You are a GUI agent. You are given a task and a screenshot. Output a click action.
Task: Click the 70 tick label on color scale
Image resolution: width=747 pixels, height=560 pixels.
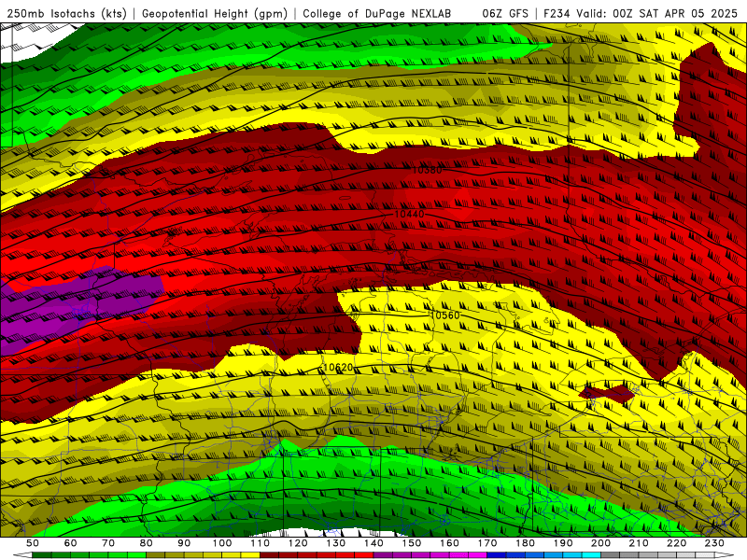108,543
